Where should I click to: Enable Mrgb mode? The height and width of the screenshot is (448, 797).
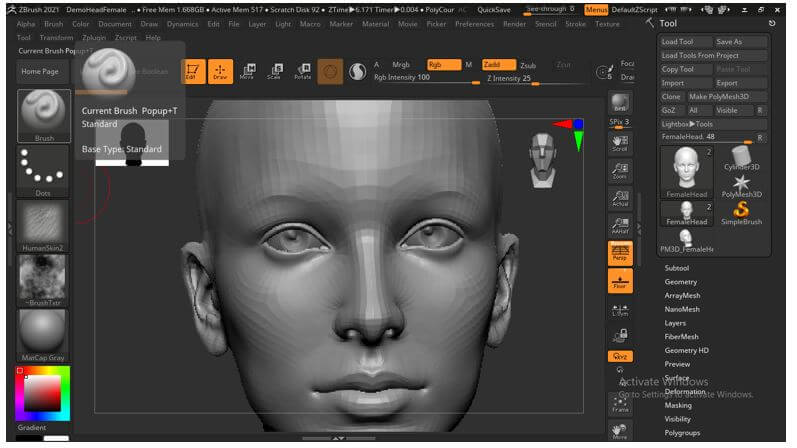401,65
